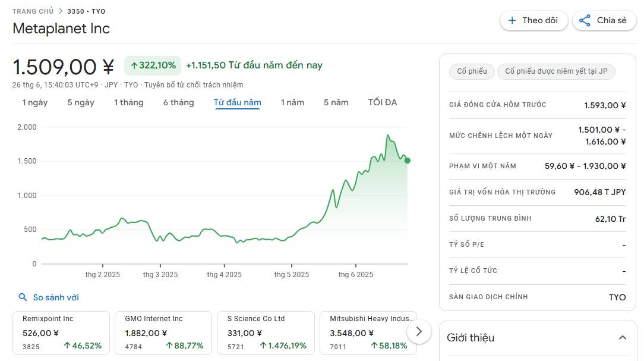
Task: Click the 3350 • TYO ticker text
Action: 86,11
